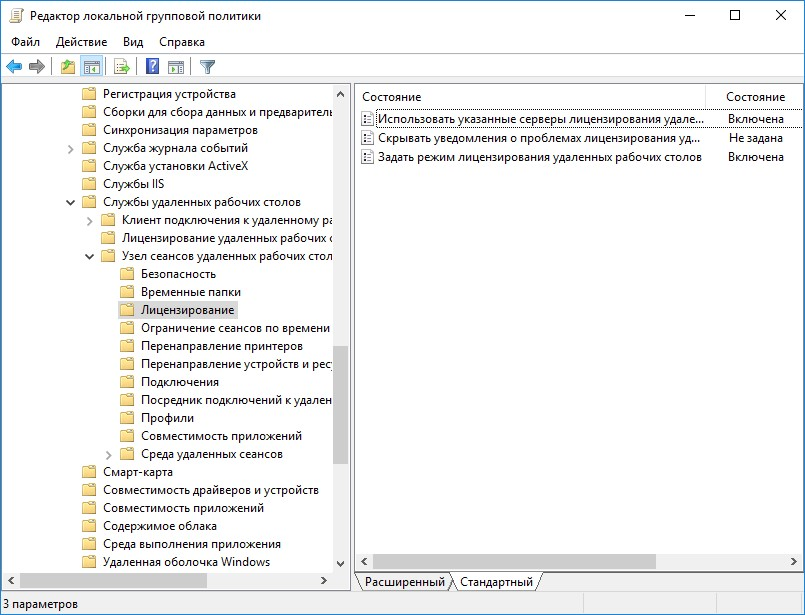Open the Файл menu

tap(26, 42)
